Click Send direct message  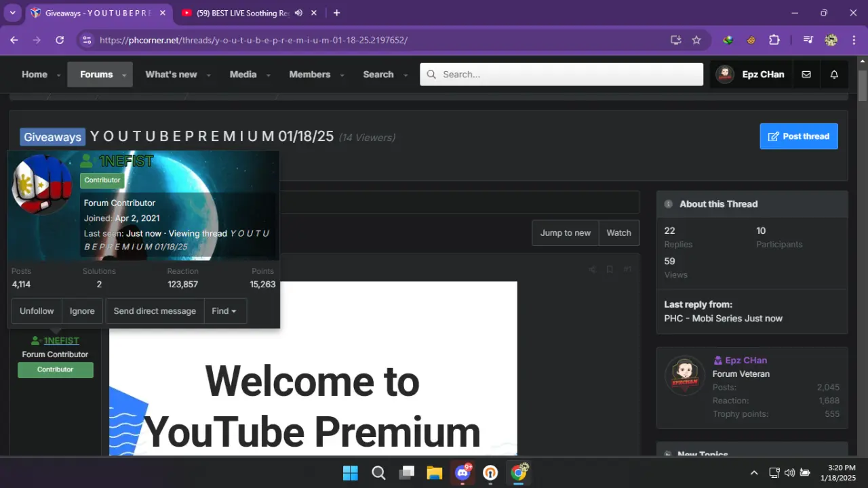point(155,311)
